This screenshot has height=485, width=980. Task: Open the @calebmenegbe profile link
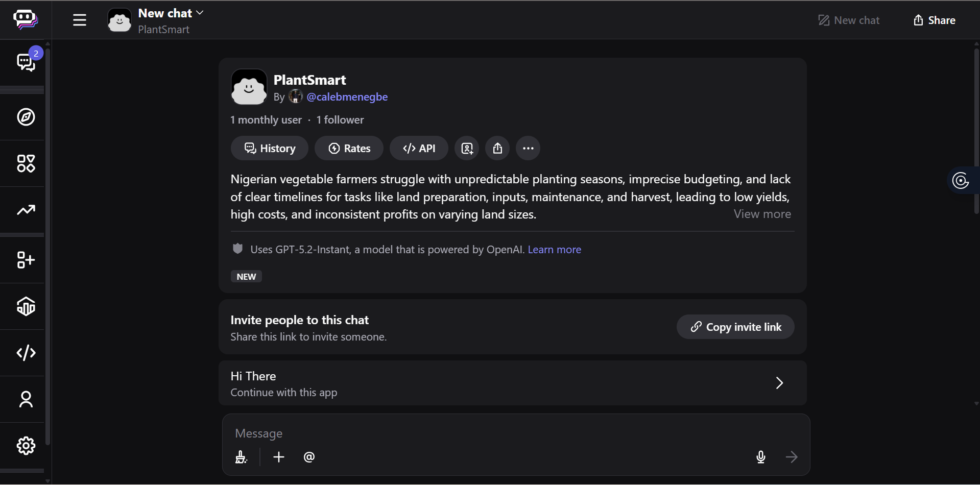(347, 96)
